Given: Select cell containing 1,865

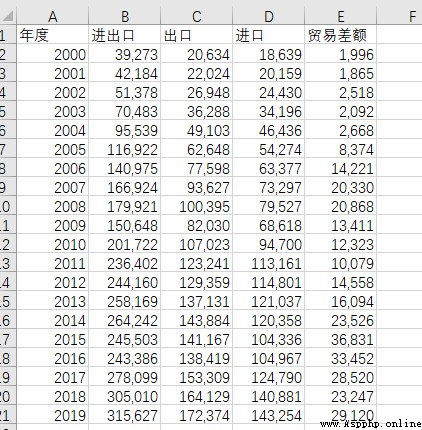Looking at the screenshot, I should point(341,73).
